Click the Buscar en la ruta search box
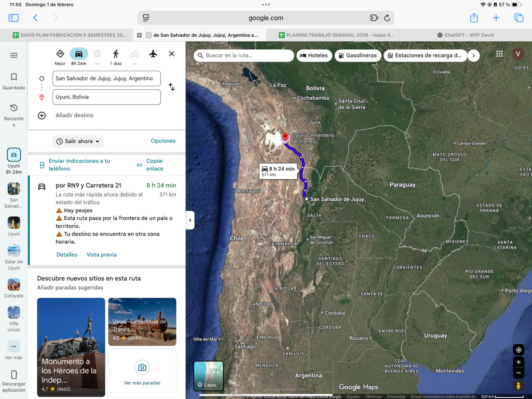532x399 pixels. coord(244,56)
